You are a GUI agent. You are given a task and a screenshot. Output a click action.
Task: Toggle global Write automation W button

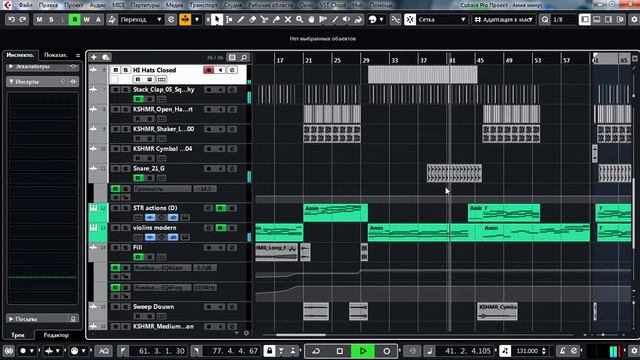coord(87,20)
